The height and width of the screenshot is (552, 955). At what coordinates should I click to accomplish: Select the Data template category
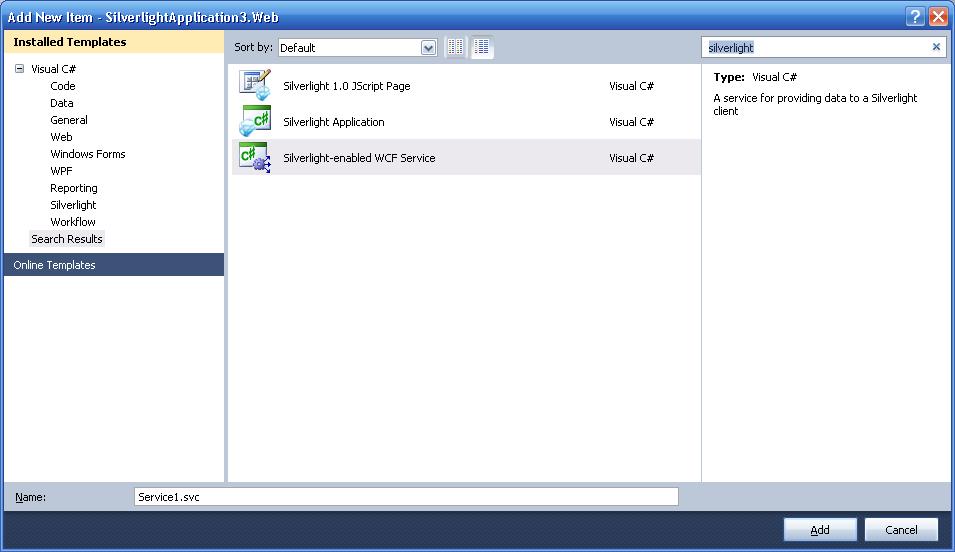coord(62,103)
